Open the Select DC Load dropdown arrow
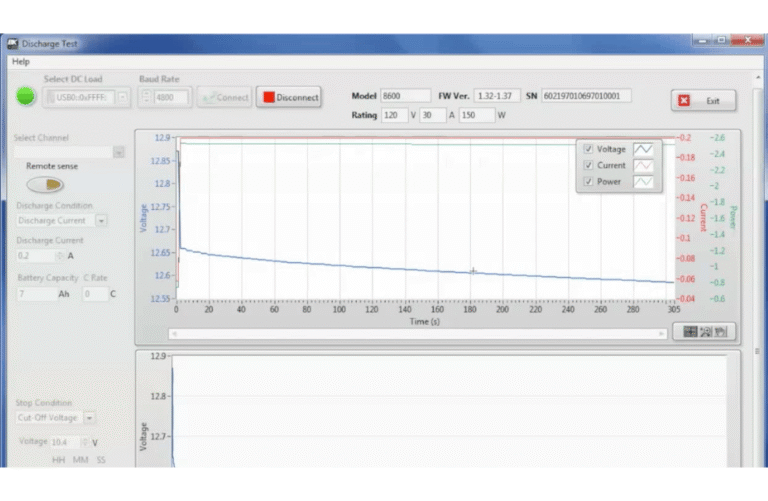This screenshot has height=501, width=768. 122,97
